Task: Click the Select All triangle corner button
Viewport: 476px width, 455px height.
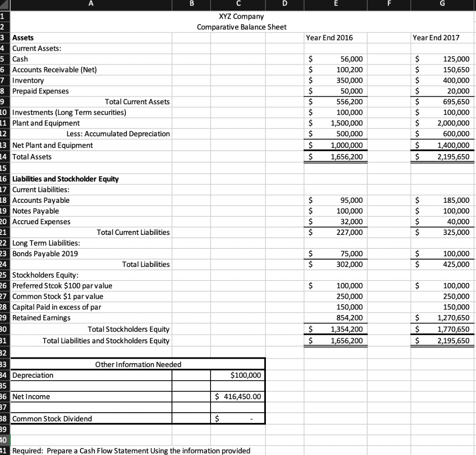Action: click(x=5, y=5)
